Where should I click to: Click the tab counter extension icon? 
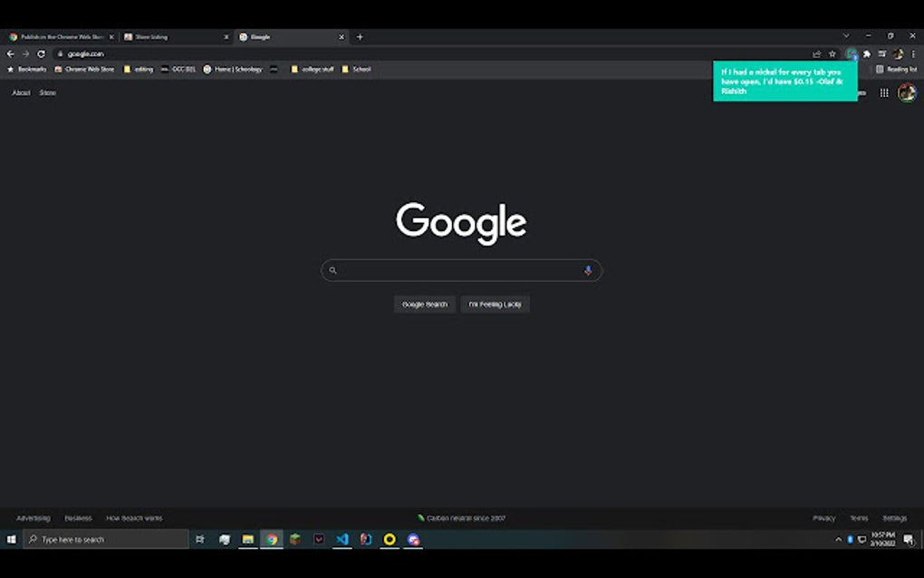pos(850,53)
